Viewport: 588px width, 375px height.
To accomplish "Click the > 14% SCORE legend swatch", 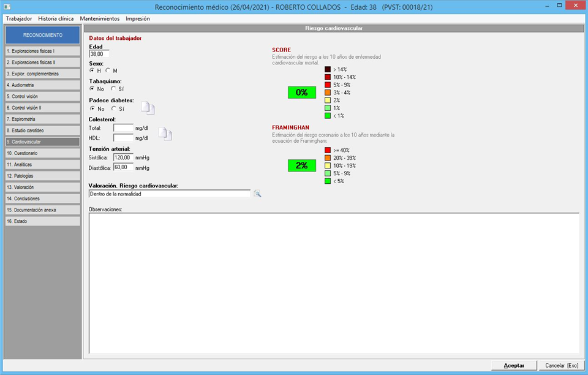I will pos(328,69).
